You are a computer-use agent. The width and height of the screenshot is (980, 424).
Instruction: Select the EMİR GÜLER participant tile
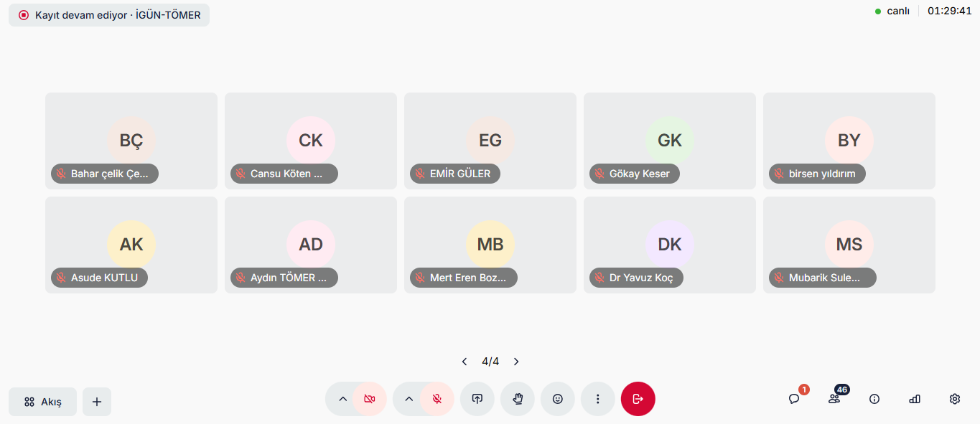coord(490,141)
